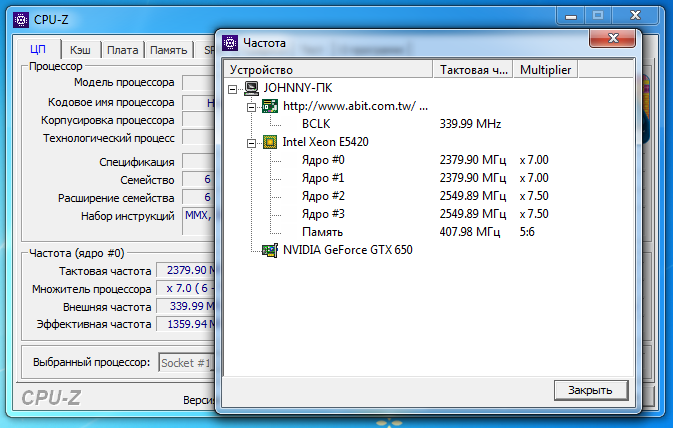Image resolution: width=673 pixels, height=428 pixels.
Task: Close the Частота dialog with the red X
Action: tap(613, 38)
